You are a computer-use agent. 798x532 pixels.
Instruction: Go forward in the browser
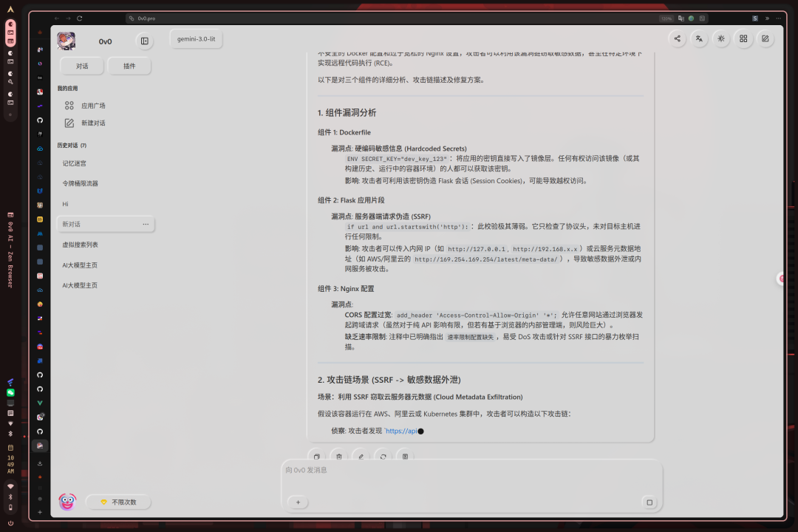click(x=68, y=18)
